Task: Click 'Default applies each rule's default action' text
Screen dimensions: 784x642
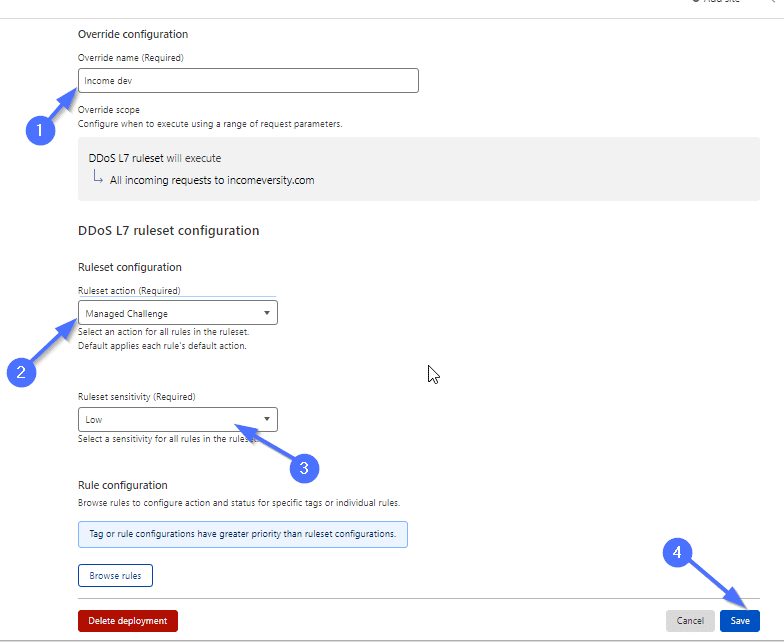Action: [x=162, y=346]
